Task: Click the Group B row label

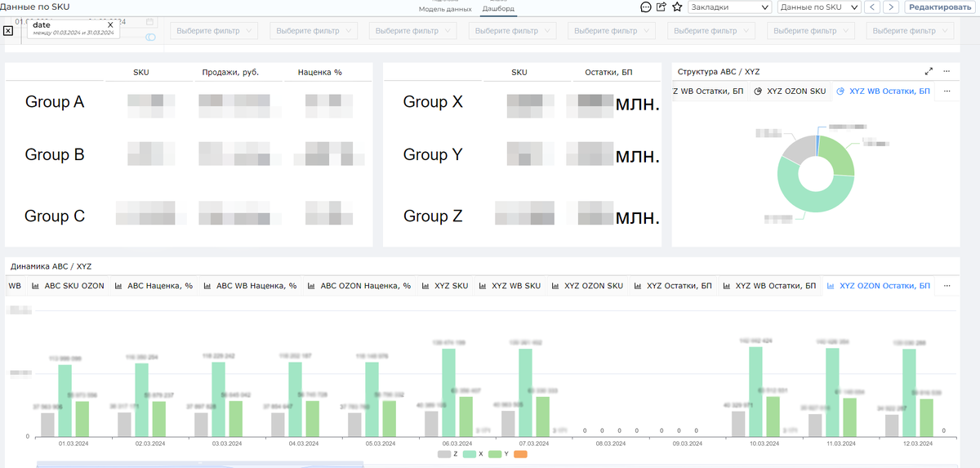Action: point(55,154)
